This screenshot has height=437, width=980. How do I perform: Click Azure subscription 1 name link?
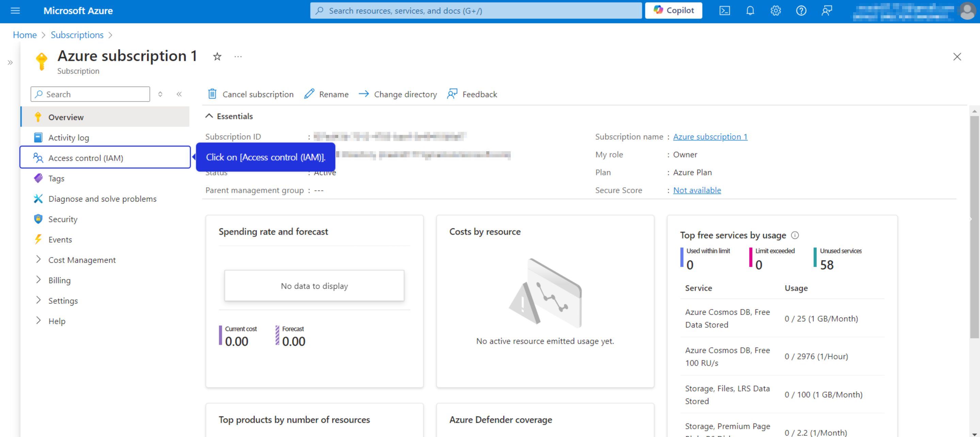710,136
